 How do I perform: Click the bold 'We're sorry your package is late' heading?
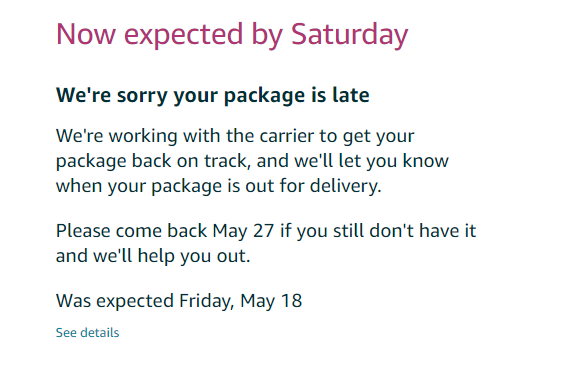tap(213, 96)
